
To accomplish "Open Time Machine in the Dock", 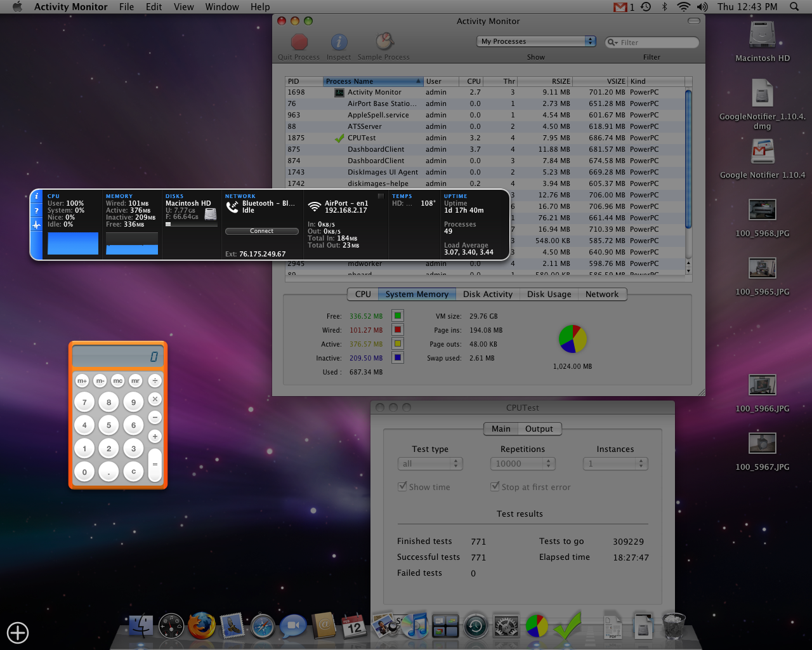I will click(476, 626).
